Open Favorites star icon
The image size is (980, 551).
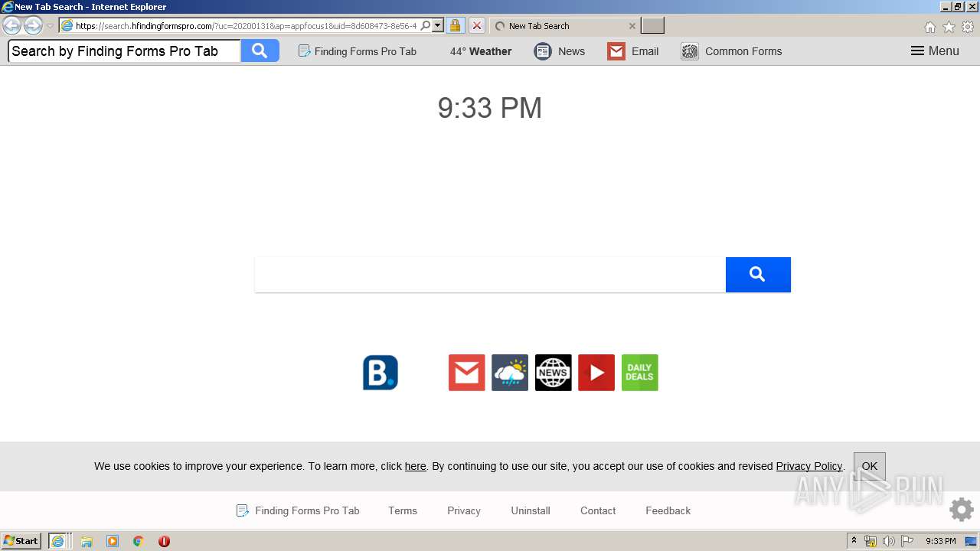pyautogui.click(x=949, y=27)
